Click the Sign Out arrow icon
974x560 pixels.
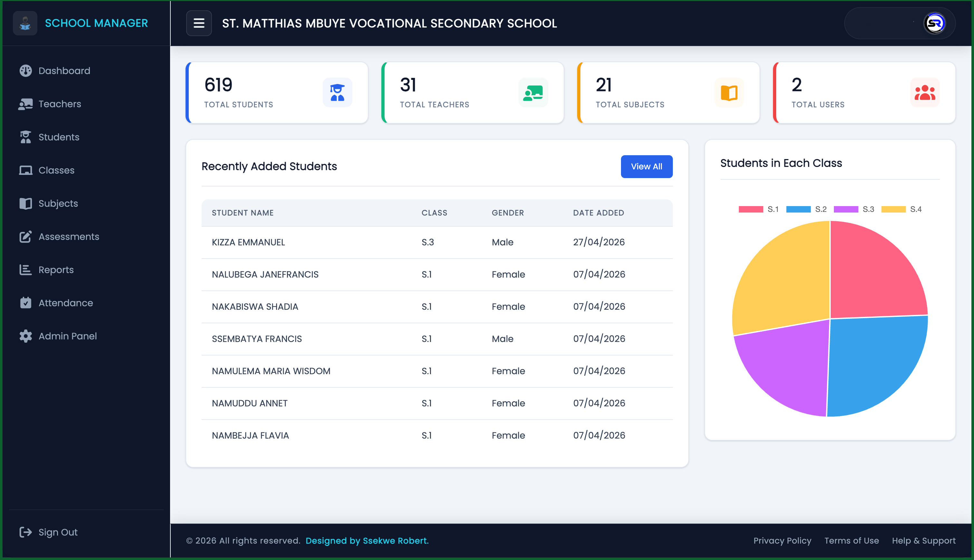coord(26,532)
